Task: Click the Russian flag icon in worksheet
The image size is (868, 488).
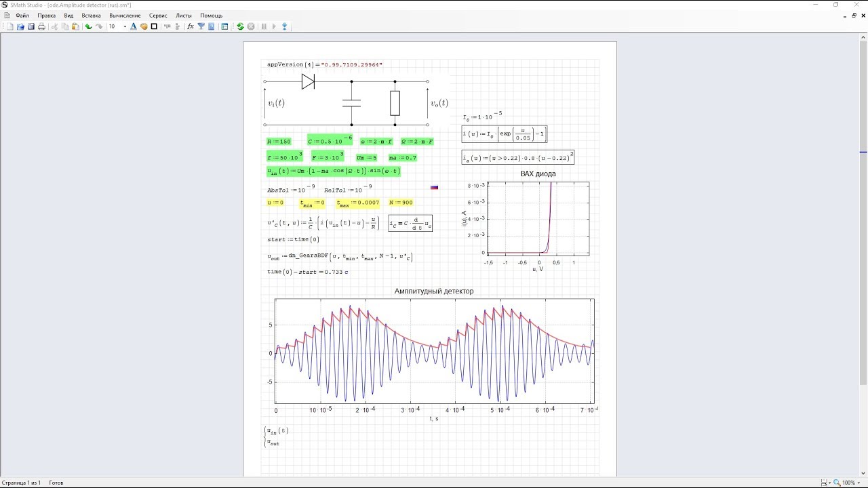Action: tap(435, 187)
